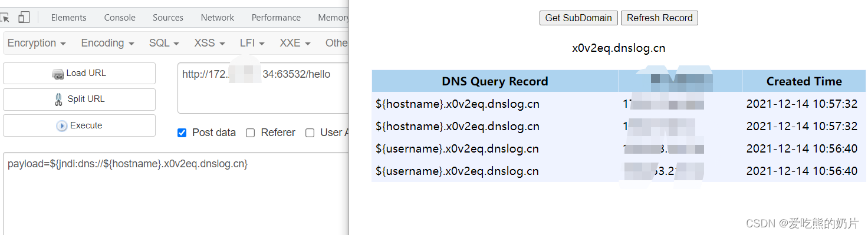Click the second 2021-12-14 10:57:32 timestamp
The height and width of the screenshot is (235, 868).
click(801, 127)
